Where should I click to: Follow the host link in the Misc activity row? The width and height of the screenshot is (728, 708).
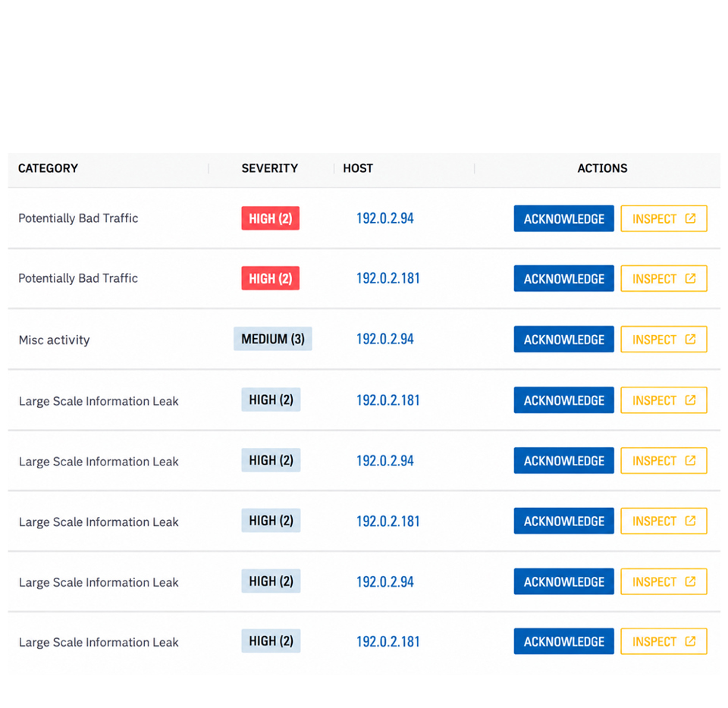click(x=385, y=339)
